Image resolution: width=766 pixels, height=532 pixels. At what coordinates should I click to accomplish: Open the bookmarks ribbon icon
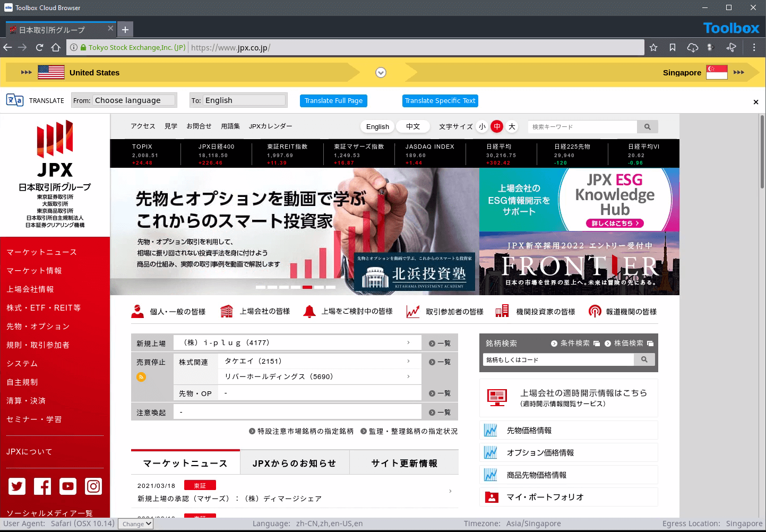click(x=673, y=47)
